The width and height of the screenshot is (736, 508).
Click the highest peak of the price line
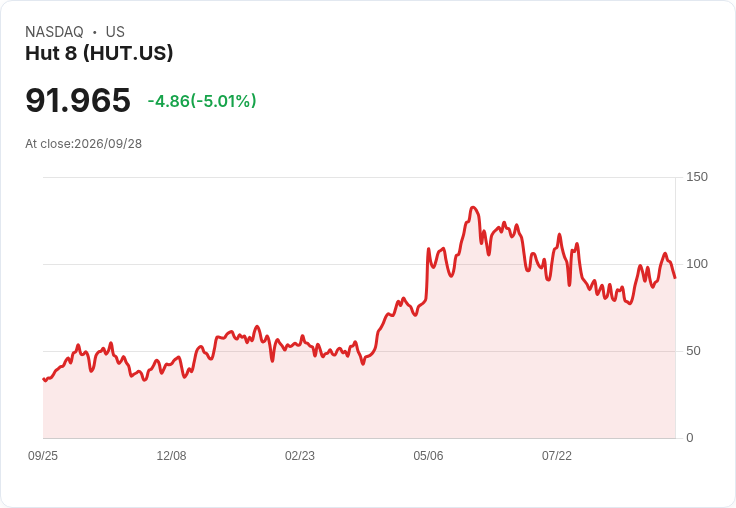(x=473, y=208)
